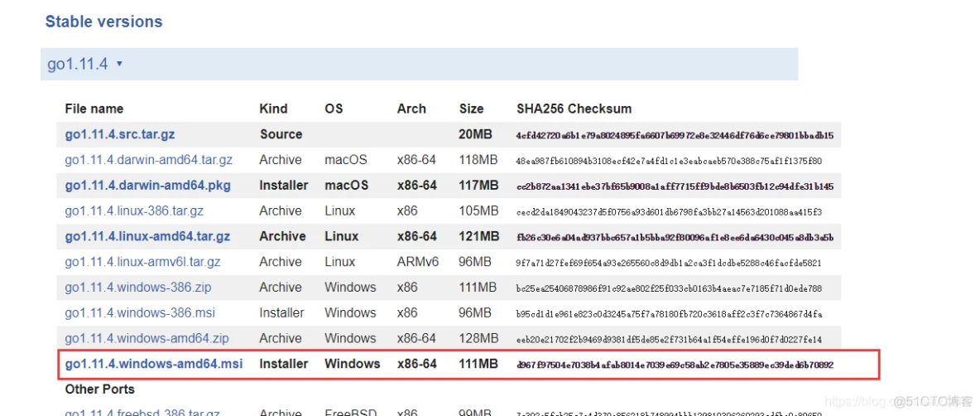Select checksum of linux-amd64.tar.gz row
The height and width of the screenshot is (416, 980).
(675, 238)
